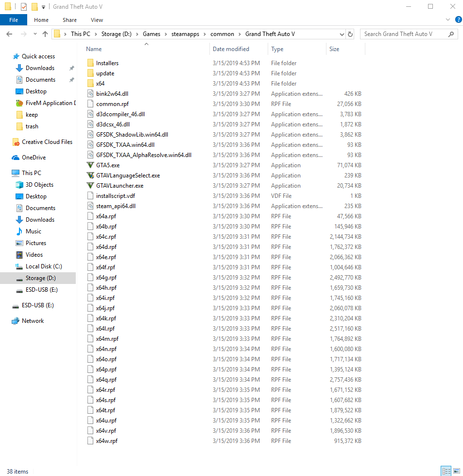Go to steamapps via the breadcrumb

point(185,34)
